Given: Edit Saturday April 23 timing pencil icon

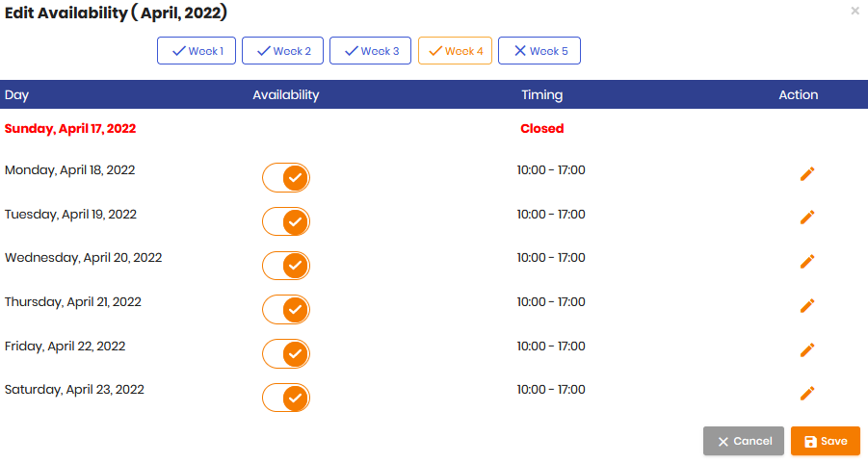Looking at the screenshot, I should pos(807,393).
